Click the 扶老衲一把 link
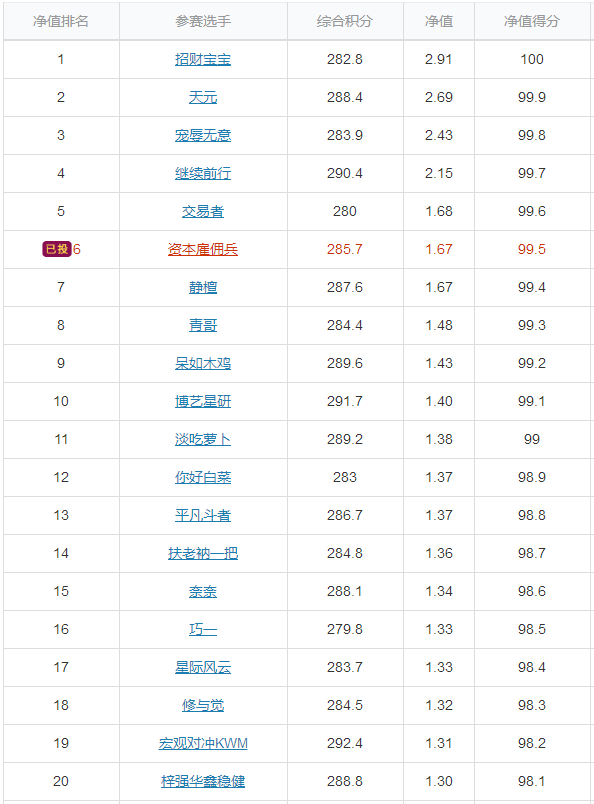 pyautogui.click(x=203, y=553)
